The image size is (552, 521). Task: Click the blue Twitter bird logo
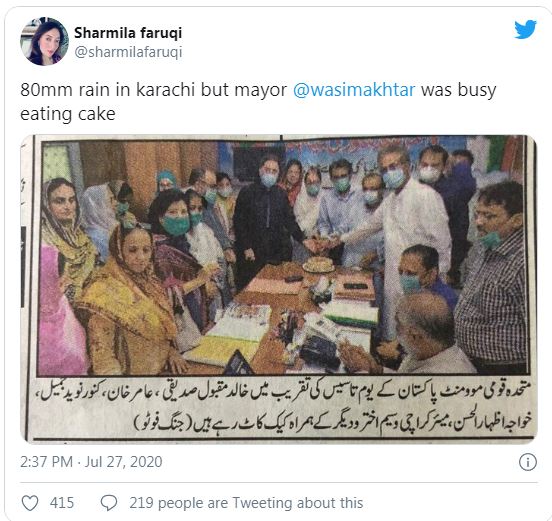pyautogui.click(x=525, y=30)
